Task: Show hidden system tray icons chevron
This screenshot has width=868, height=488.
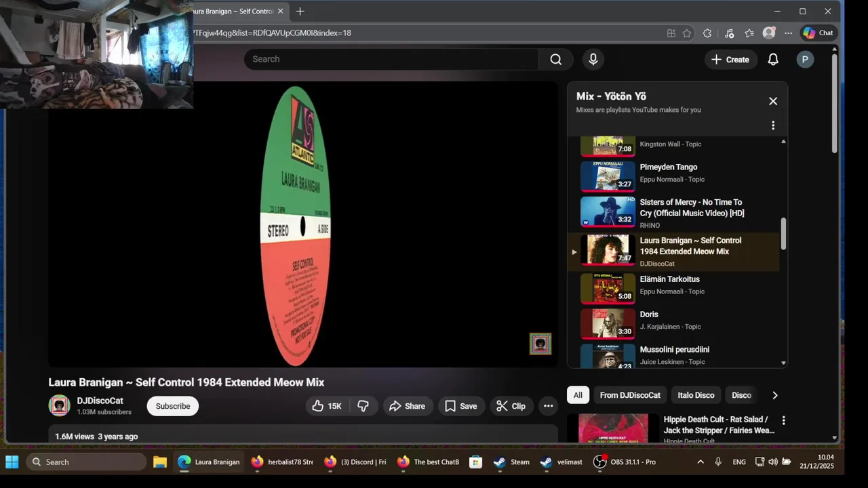Action: point(701,462)
